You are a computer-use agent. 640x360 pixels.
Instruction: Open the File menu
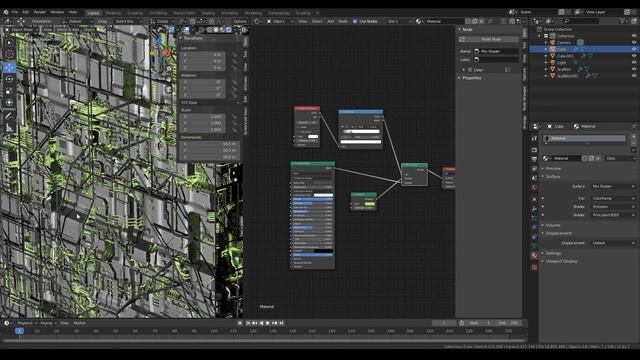click(x=15, y=12)
